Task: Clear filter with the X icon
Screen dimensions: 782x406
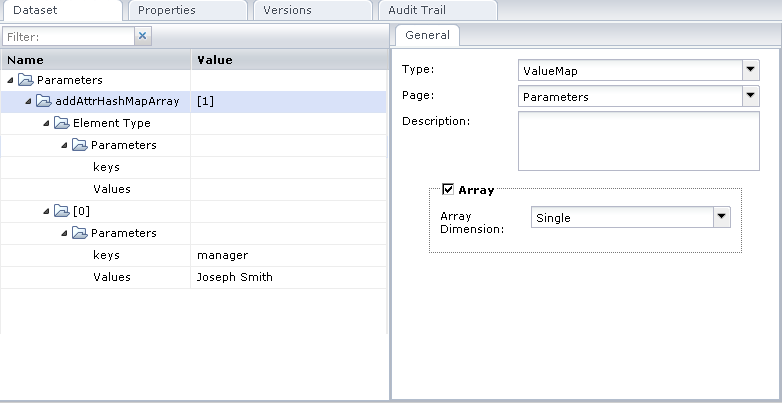Action: [142, 36]
